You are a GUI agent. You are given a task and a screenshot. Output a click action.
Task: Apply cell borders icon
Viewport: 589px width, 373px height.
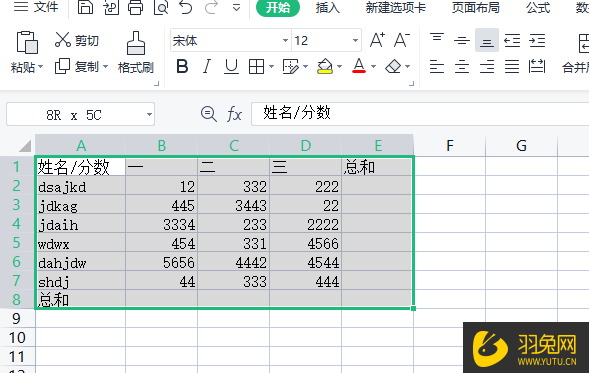coord(256,67)
